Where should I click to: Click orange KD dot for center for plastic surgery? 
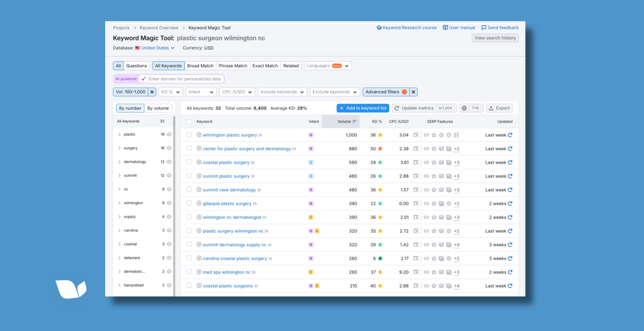[380, 149]
